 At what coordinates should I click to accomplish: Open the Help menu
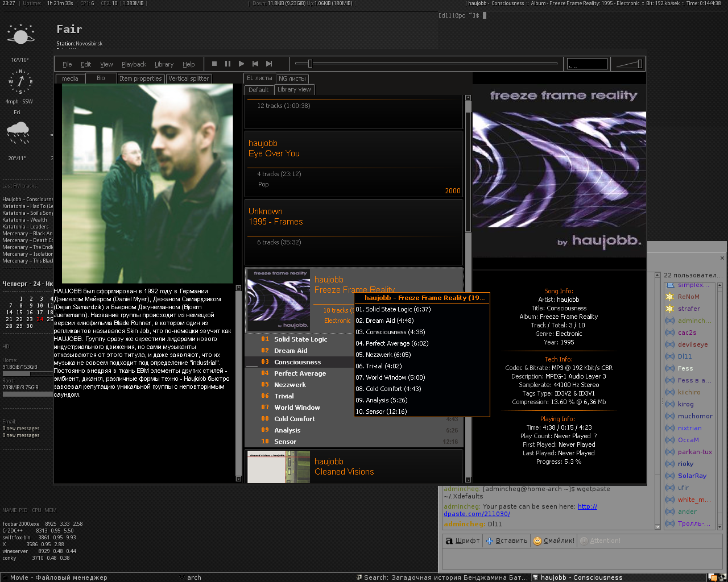click(188, 64)
